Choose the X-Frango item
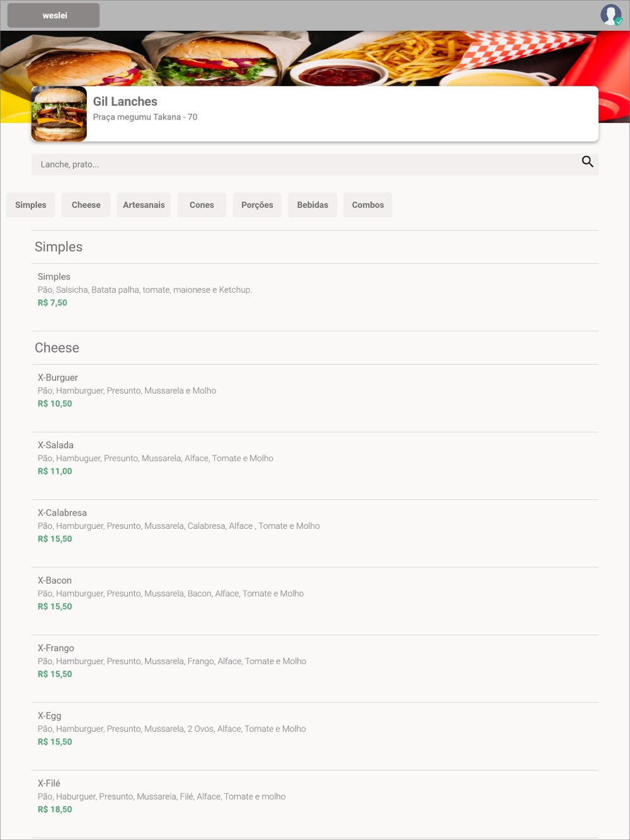 click(x=56, y=648)
